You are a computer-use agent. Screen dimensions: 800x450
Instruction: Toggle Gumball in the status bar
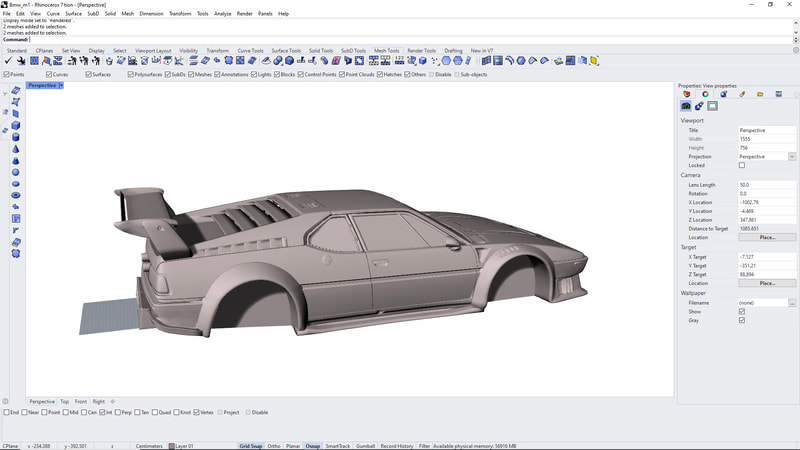pyautogui.click(x=365, y=445)
